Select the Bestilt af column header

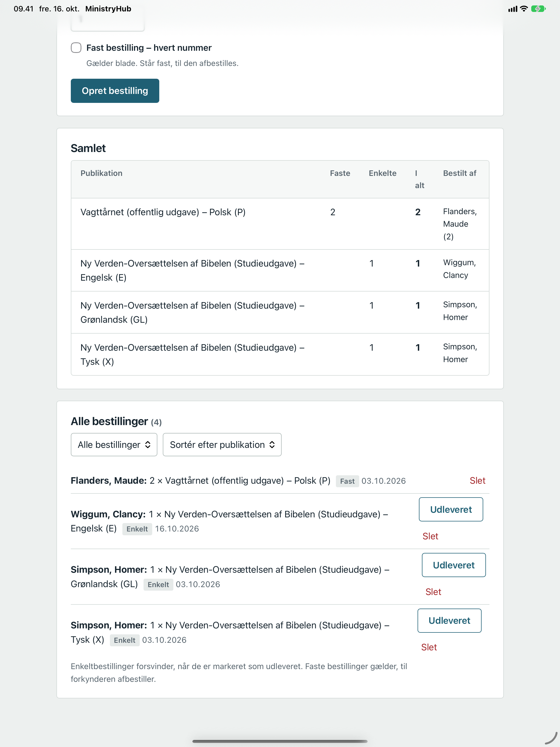pos(459,173)
